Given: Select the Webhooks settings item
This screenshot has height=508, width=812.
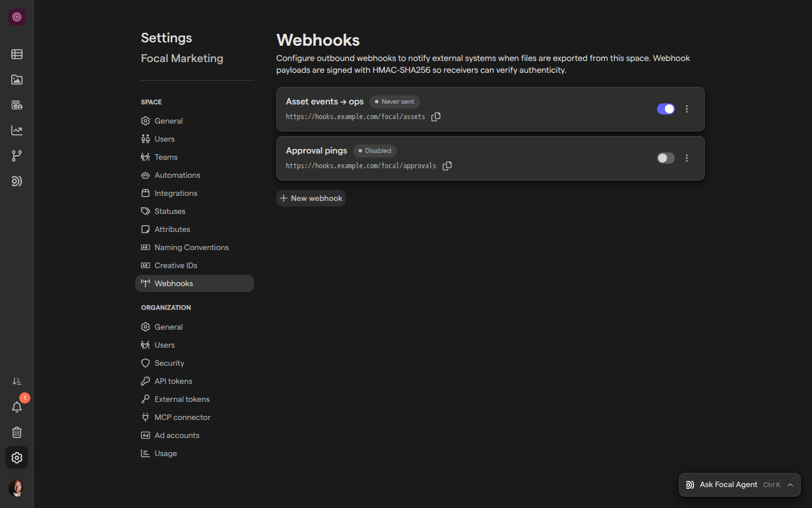Looking at the screenshot, I should [195, 283].
